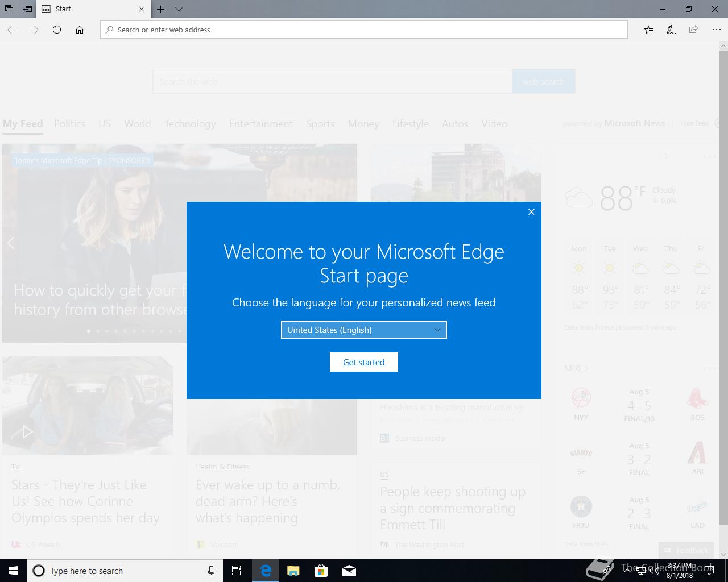Set these tabs aside
Screen dimensions: 728x582
[27, 9]
